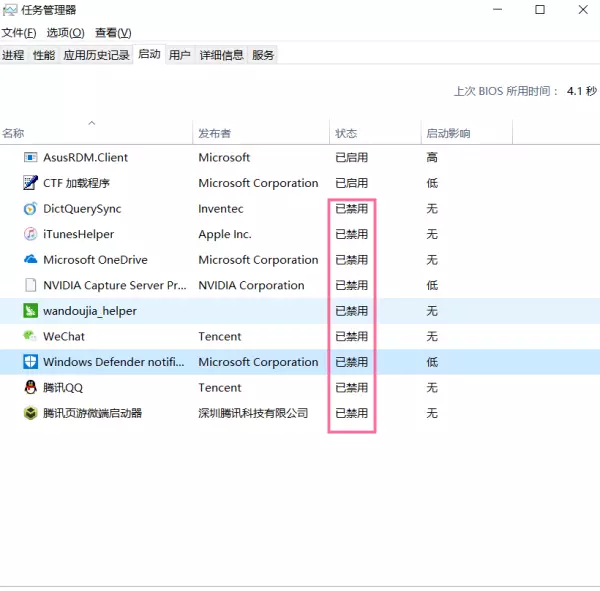Click the Windows Defender shield icon

31,362
